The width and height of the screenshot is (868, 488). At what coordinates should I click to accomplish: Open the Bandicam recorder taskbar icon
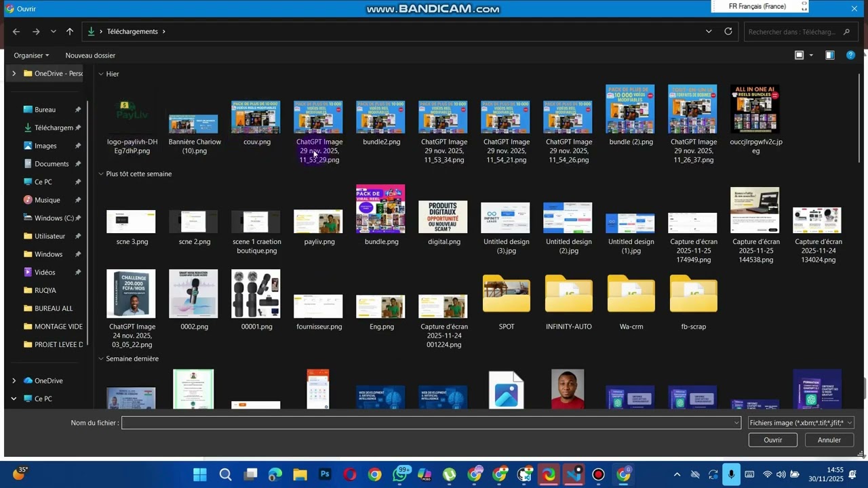[x=598, y=474]
